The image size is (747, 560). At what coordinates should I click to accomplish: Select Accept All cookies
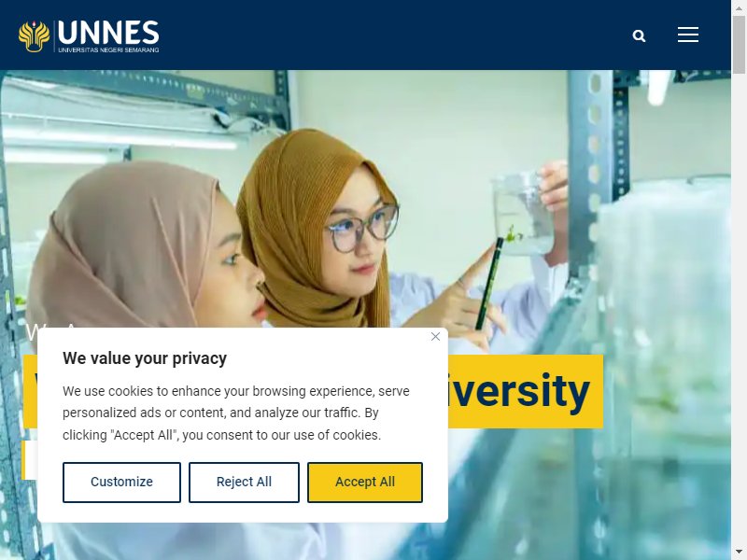pyautogui.click(x=365, y=482)
